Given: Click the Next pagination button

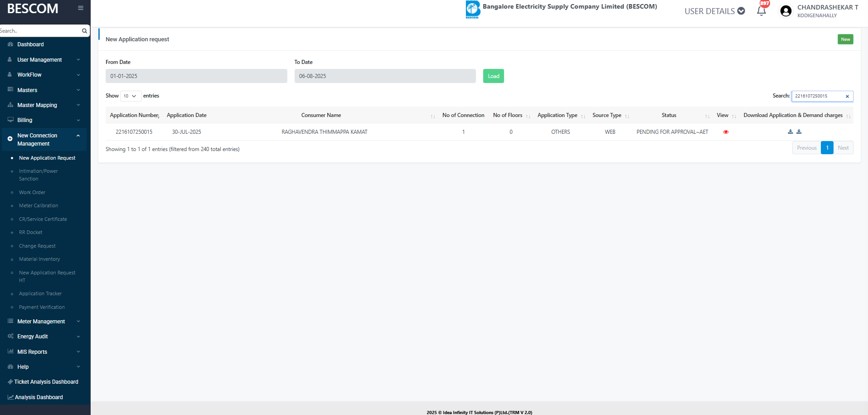Looking at the screenshot, I should (843, 148).
